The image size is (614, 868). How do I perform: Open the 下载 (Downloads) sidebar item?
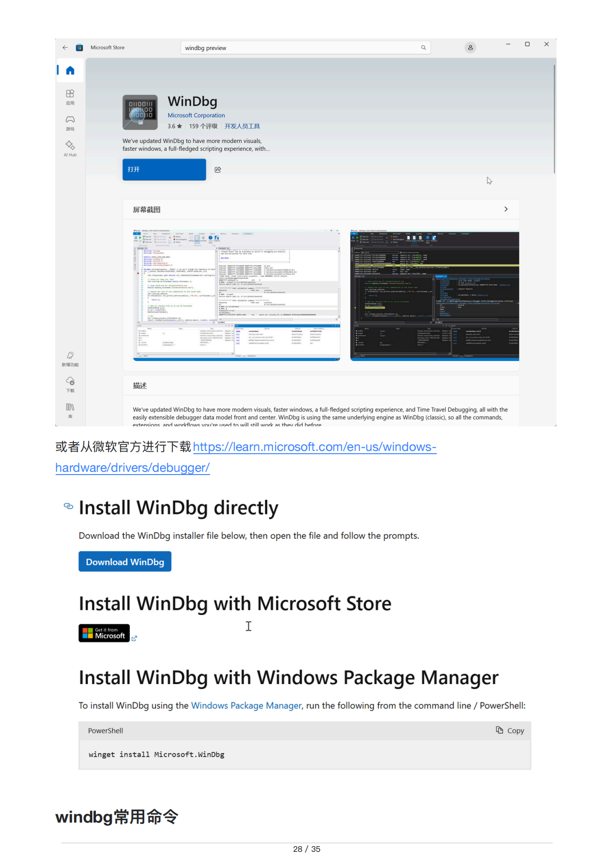point(70,385)
